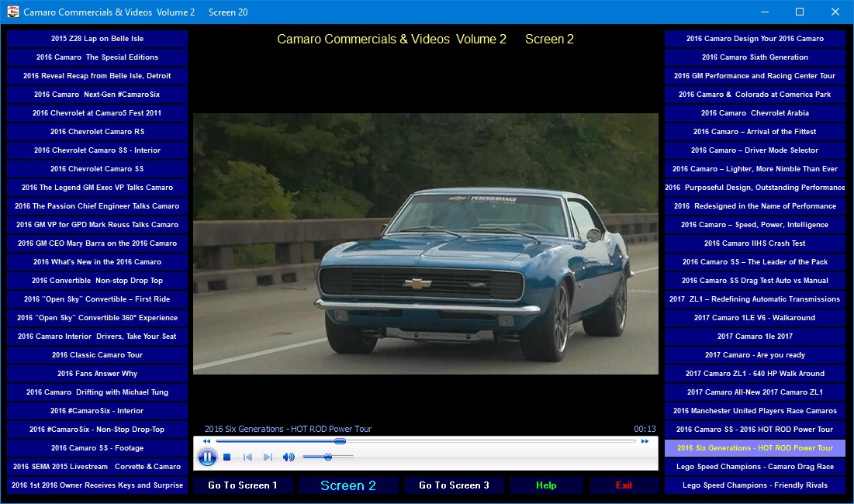Image resolution: width=854 pixels, height=504 pixels.
Task: Adjust the volume slider
Action: pyautogui.click(x=328, y=457)
